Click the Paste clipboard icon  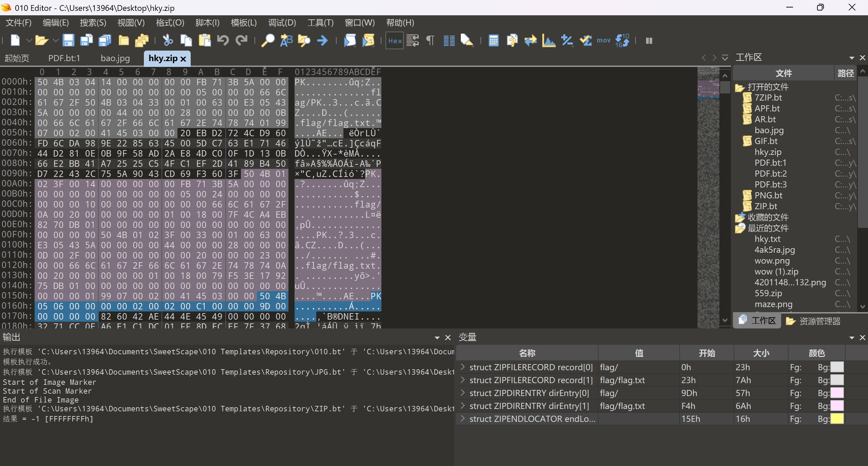tap(205, 40)
